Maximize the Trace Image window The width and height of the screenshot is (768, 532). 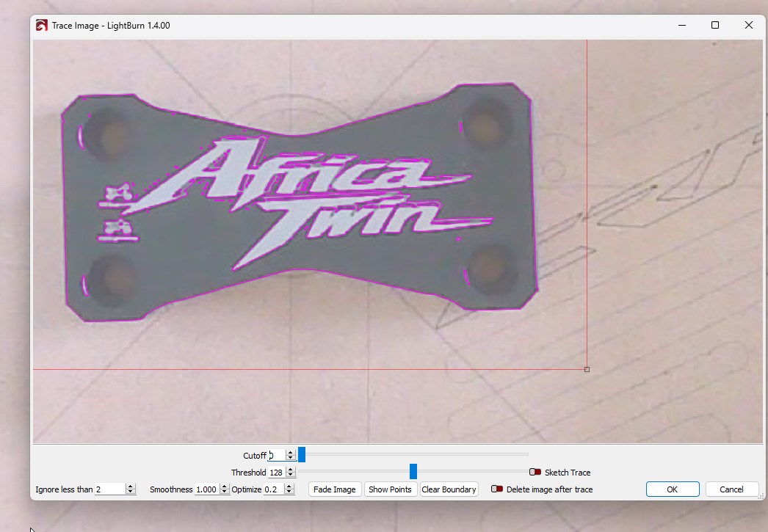pos(714,25)
